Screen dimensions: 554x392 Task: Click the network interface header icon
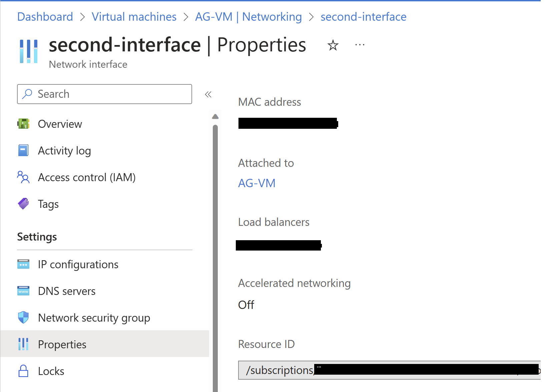pos(29,51)
